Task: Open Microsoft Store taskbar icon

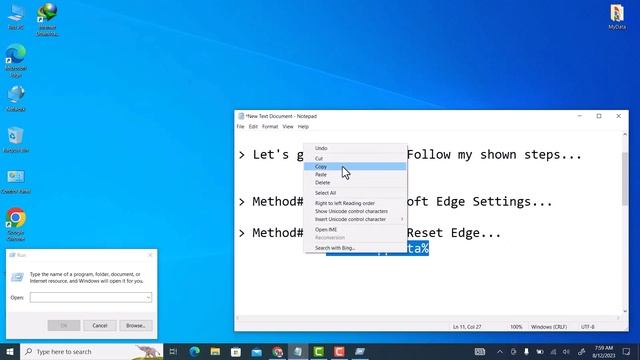Action: [236, 351]
